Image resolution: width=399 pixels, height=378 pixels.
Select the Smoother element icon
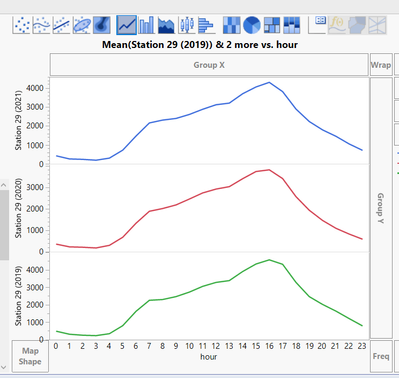42,25
